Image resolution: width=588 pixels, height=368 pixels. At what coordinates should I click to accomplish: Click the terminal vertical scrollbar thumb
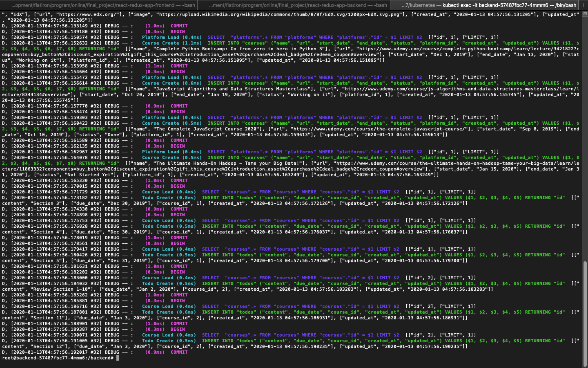tap(585, 314)
